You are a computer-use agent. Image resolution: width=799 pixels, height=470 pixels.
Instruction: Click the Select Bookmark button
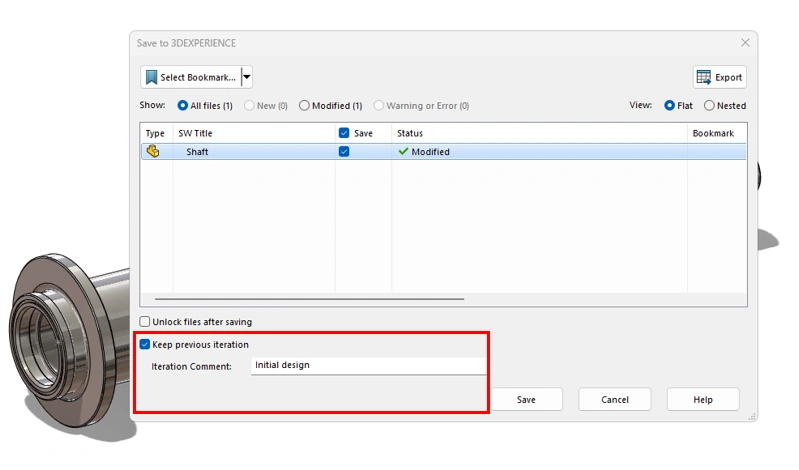click(x=191, y=77)
